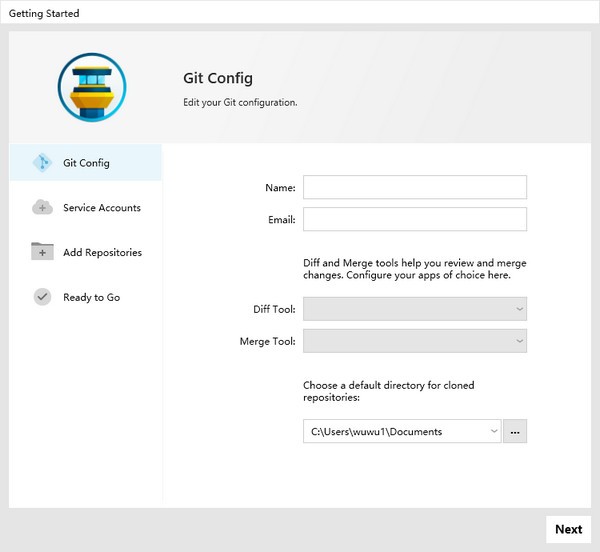Click the bold Git Config heading

[x=217, y=78]
